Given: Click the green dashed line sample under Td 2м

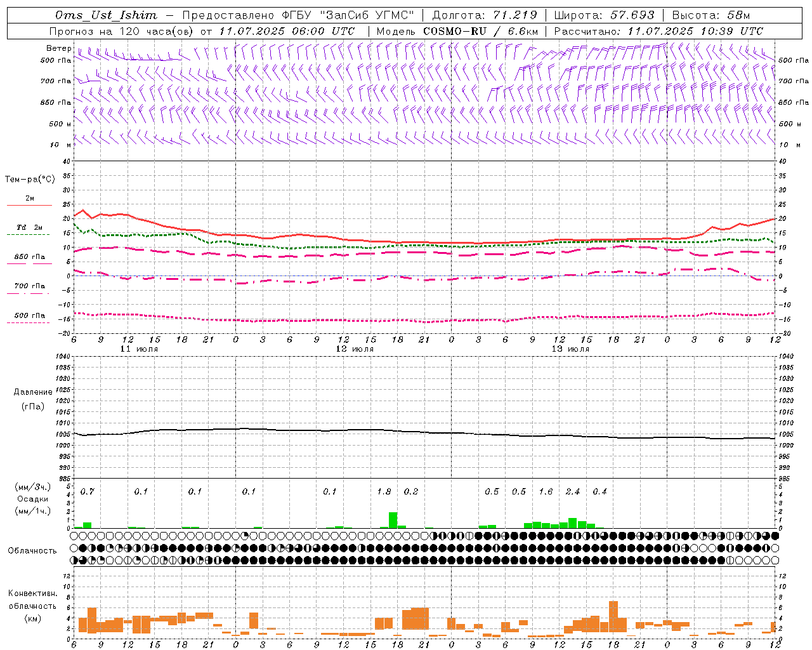Looking at the screenshot, I should (x=29, y=235).
